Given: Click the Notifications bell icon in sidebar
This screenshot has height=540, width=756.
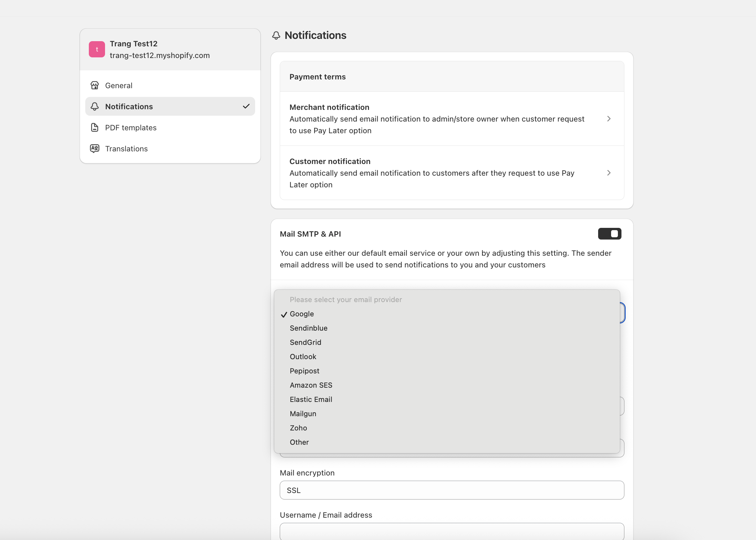Looking at the screenshot, I should click(x=94, y=106).
